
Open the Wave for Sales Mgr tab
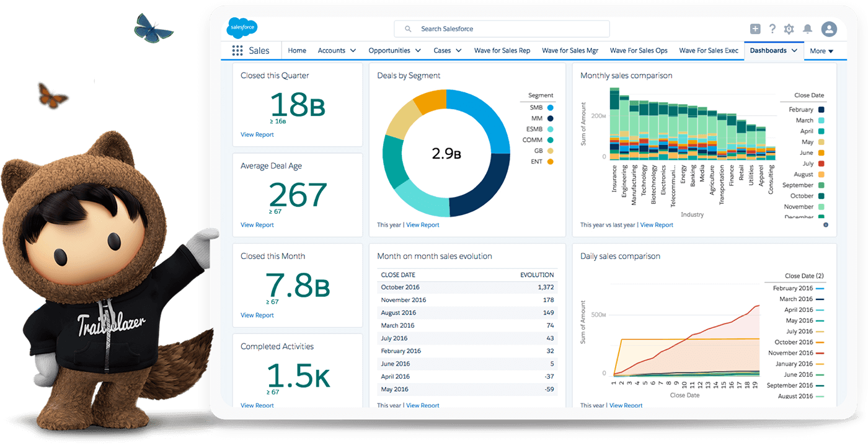570,51
